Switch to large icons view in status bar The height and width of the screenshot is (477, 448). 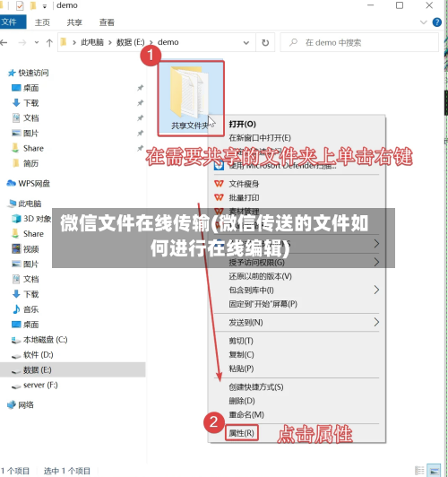[434, 471]
